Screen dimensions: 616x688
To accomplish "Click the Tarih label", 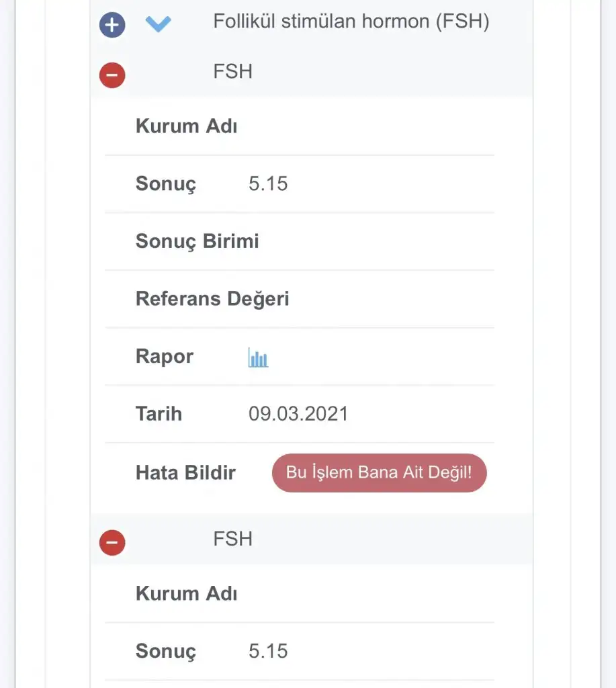I will point(159,413).
